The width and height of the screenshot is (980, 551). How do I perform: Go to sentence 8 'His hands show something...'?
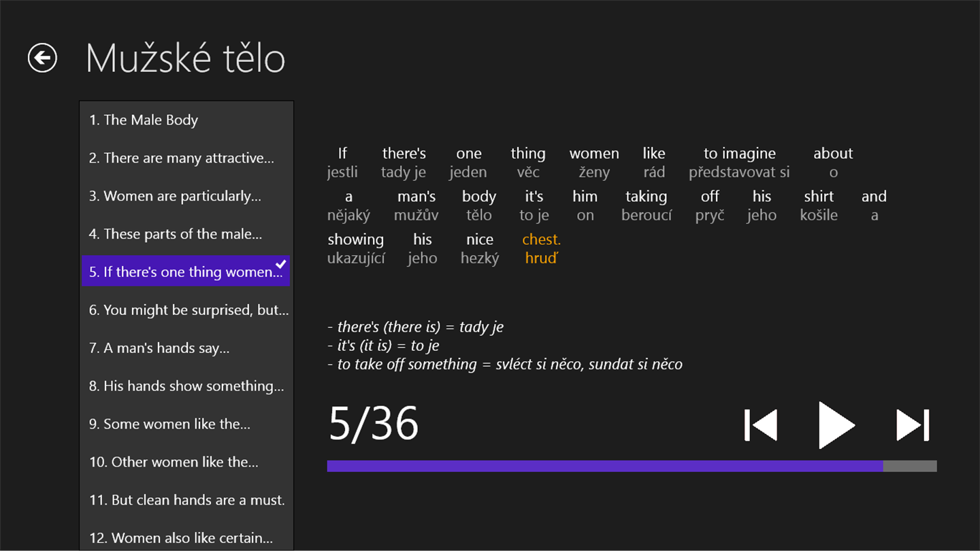(186, 386)
